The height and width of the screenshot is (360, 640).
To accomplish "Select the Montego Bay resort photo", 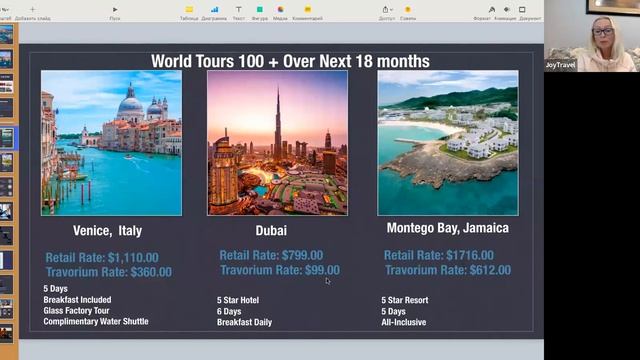I will click(448, 143).
